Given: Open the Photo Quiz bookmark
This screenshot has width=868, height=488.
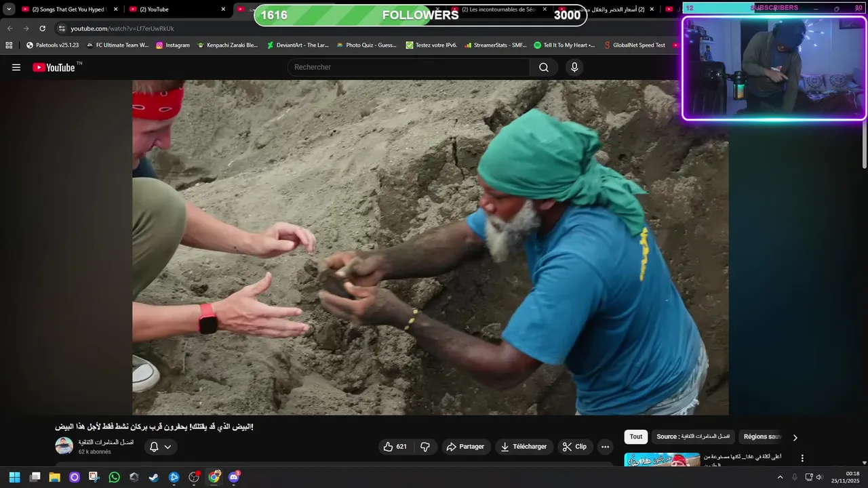Looking at the screenshot, I should coord(366,45).
